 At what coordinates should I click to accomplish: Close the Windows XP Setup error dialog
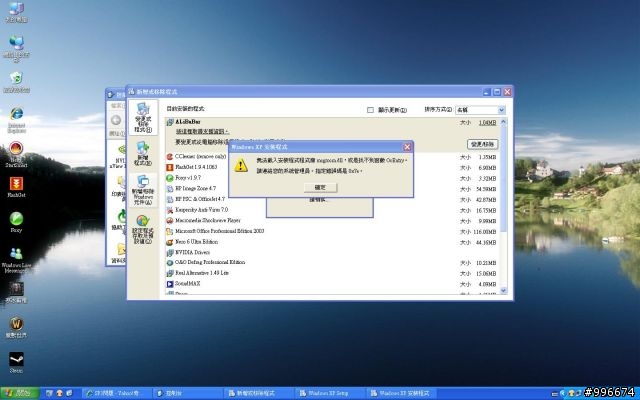(x=407, y=147)
